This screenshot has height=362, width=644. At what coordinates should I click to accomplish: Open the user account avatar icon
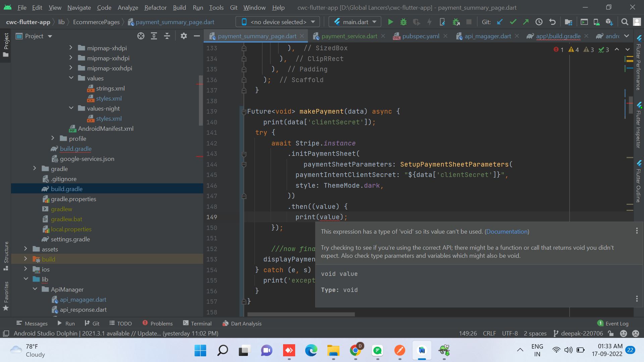637,22
